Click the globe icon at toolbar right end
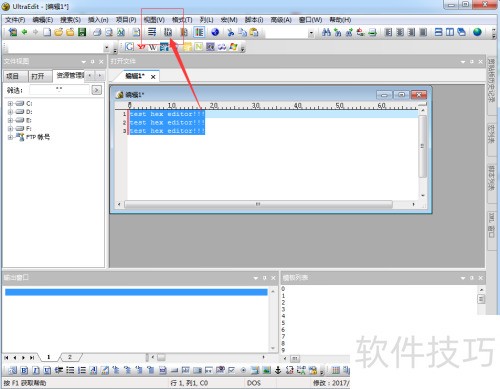The image size is (500, 389). click(x=477, y=32)
